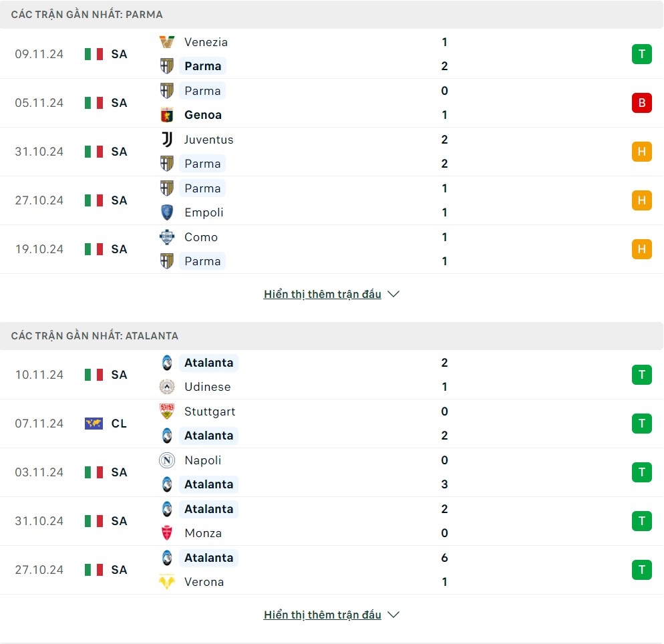Click the Genoa team crest icon
This screenshot has height=644, width=664.
coord(167,115)
